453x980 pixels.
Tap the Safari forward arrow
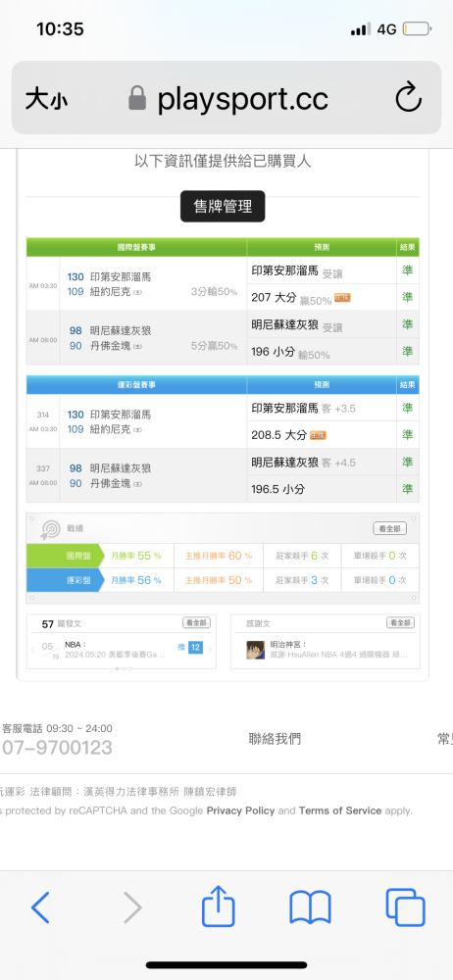coord(132,906)
